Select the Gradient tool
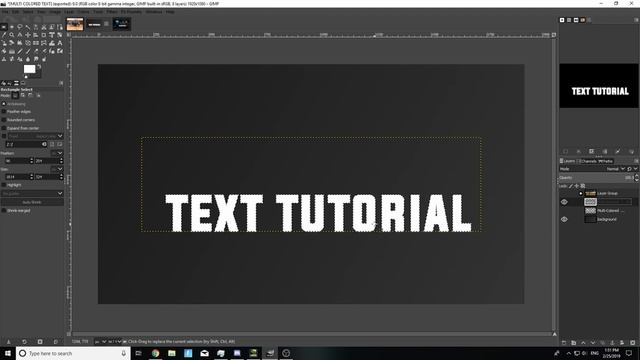The image size is (640, 360). click(11, 51)
